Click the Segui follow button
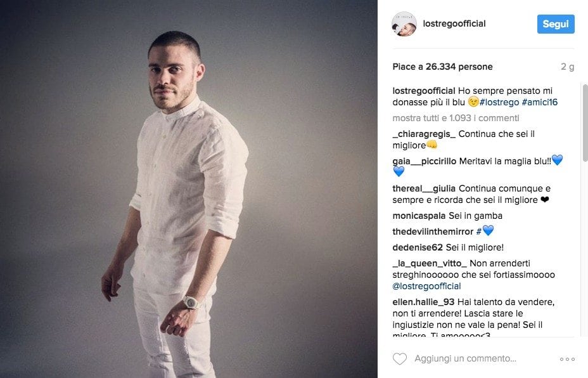 (x=556, y=24)
